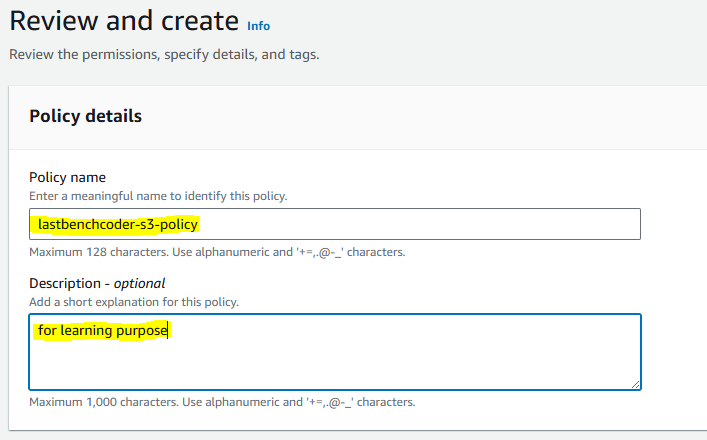The width and height of the screenshot is (707, 440).
Task: Click the Description box resize handle corner
Action: tap(635, 385)
